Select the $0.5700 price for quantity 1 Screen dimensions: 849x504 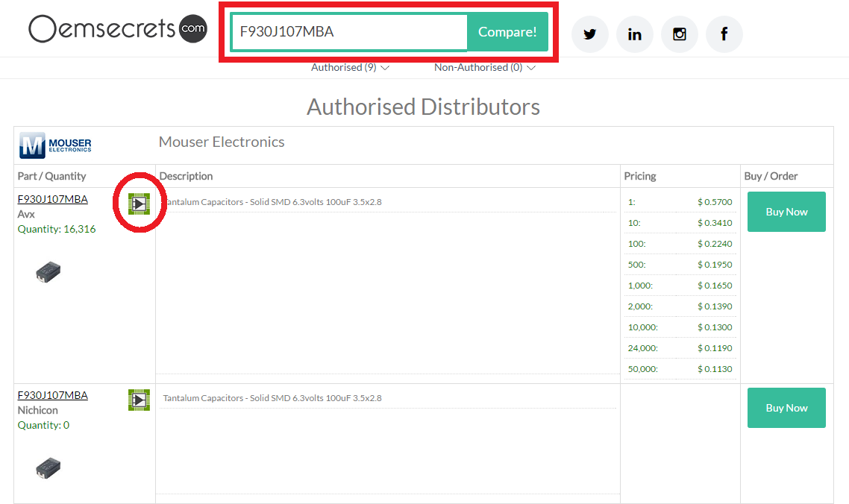pyautogui.click(x=715, y=202)
